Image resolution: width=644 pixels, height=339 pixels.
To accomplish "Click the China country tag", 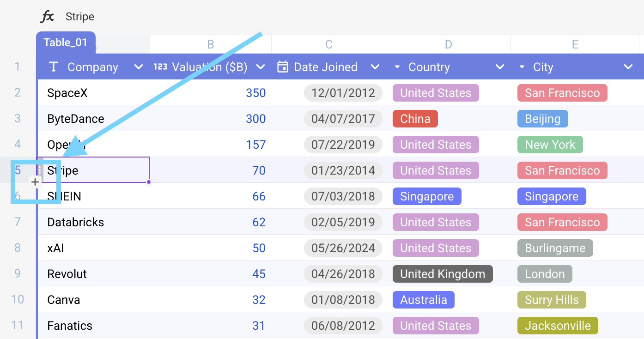I will point(415,118).
